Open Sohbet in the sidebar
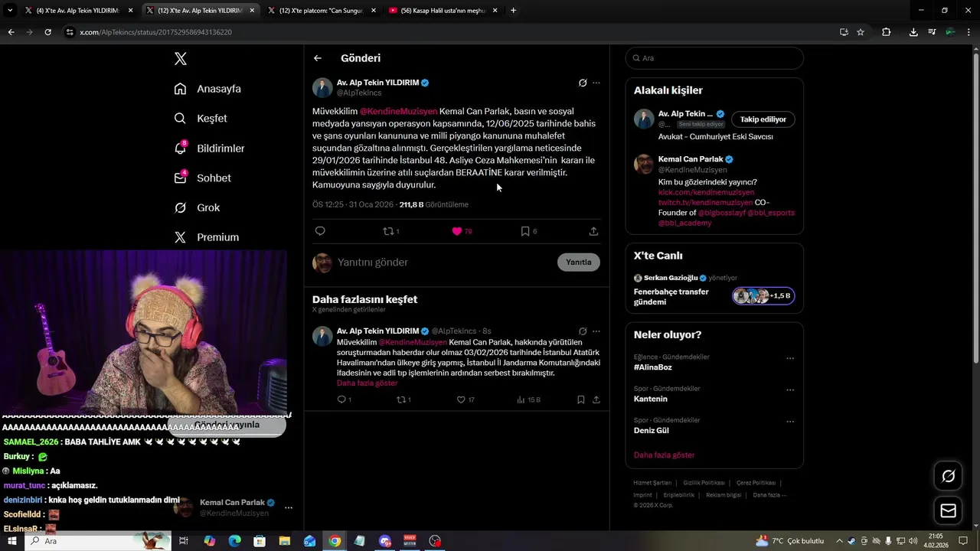The height and width of the screenshot is (551, 980). [202, 178]
